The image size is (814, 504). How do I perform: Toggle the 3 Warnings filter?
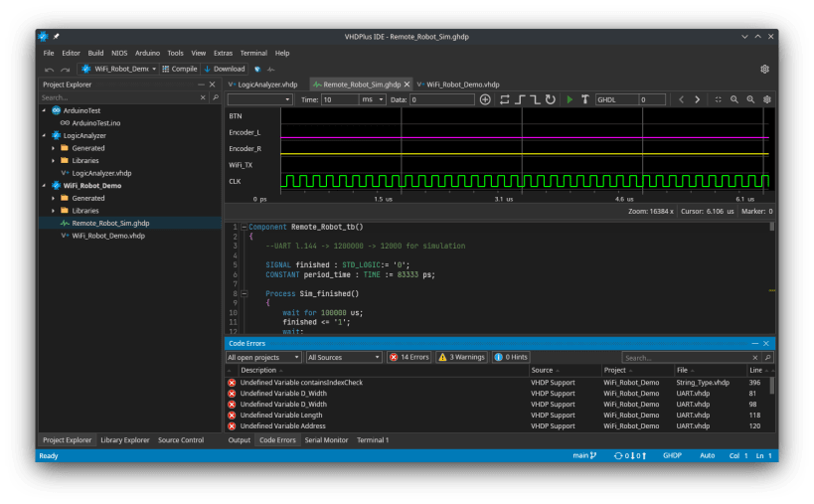(460, 357)
